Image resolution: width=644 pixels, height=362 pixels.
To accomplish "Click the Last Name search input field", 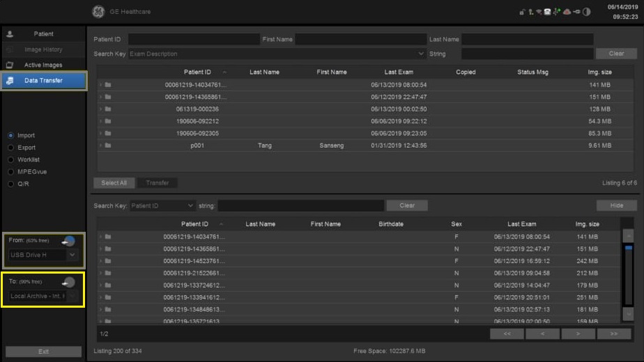I will (x=527, y=40).
